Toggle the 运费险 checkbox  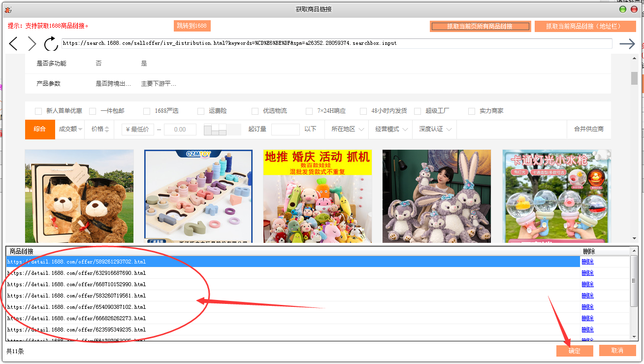[201, 111]
